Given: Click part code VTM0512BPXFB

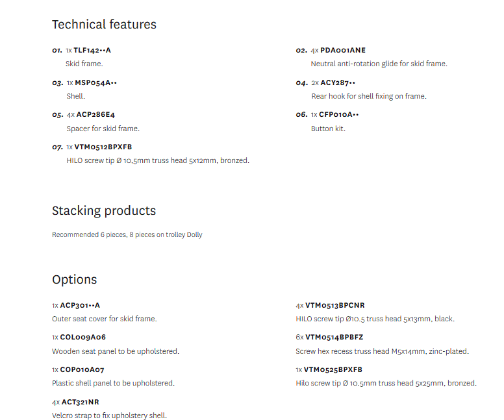Looking at the screenshot, I should click(x=104, y=147).
